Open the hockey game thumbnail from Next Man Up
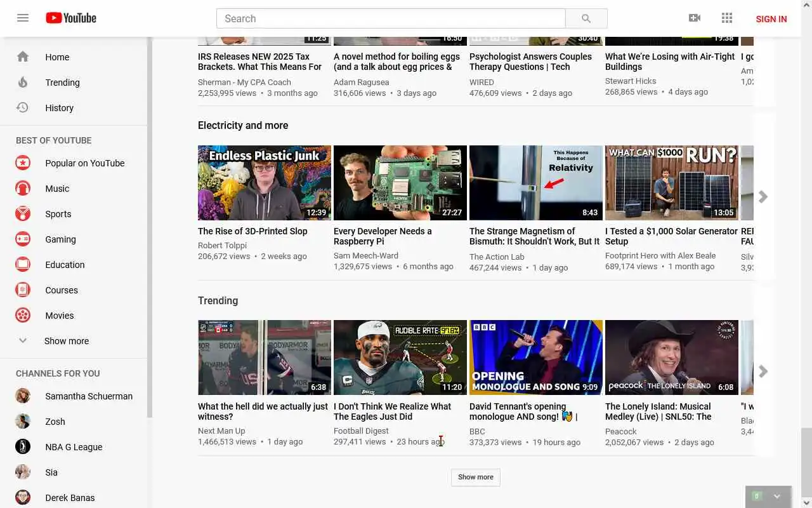The height and width of the screenshot is (508, 812). (265, 358)
